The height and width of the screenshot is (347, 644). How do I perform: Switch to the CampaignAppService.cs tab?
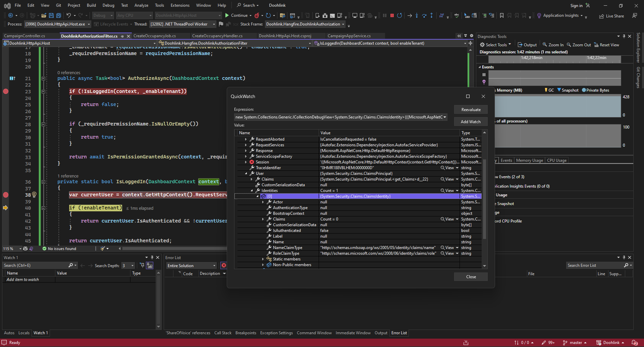click(349, 36)
